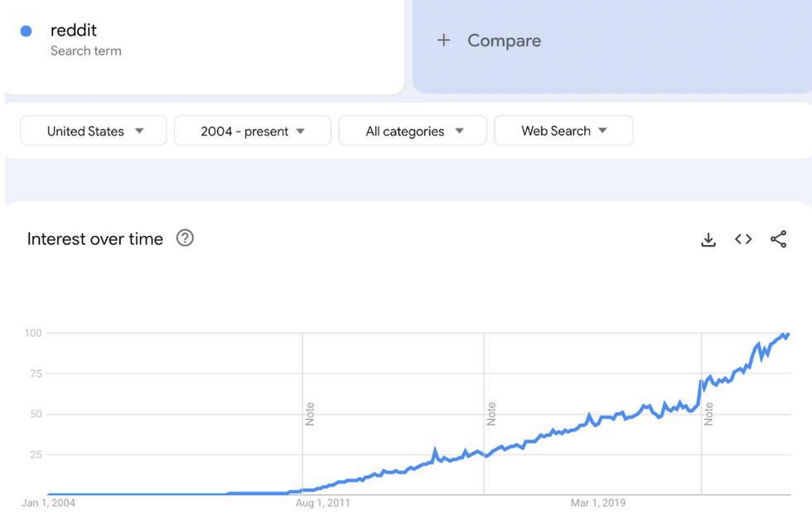Open the embed code view
Viewport: 812px width, 524px height.
point(743,239)
